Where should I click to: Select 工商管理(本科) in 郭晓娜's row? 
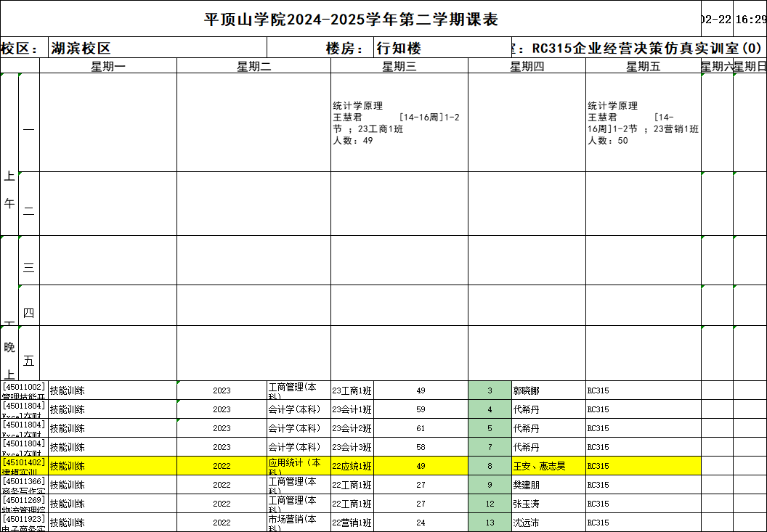(299, 390)
